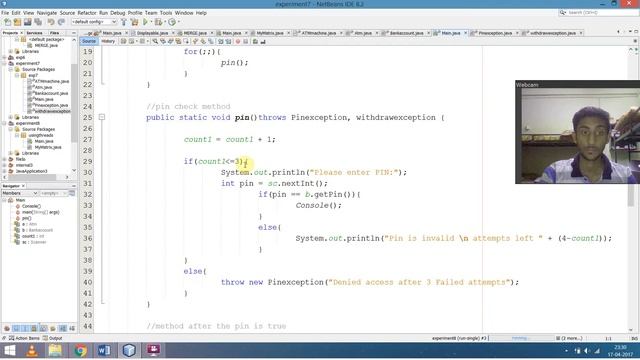Select Console() in Navigator
This screenshot has height=360, width=640.
[x=31, y=206]
